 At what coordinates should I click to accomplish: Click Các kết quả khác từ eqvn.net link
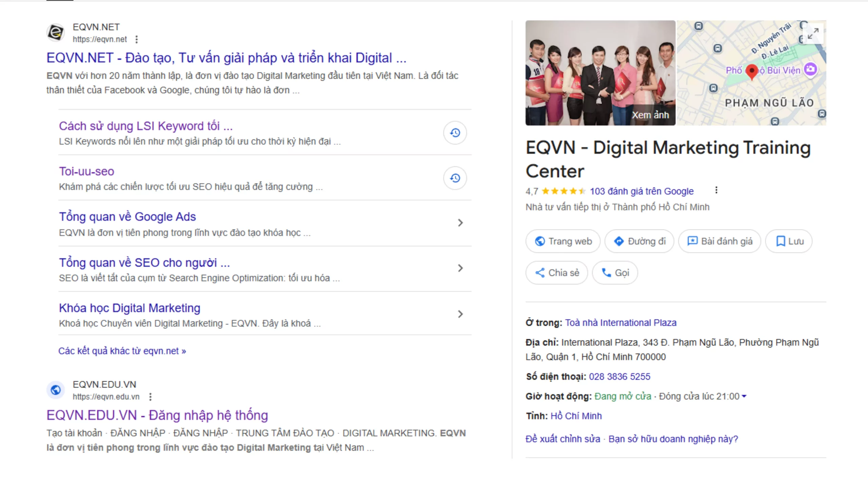122,351
